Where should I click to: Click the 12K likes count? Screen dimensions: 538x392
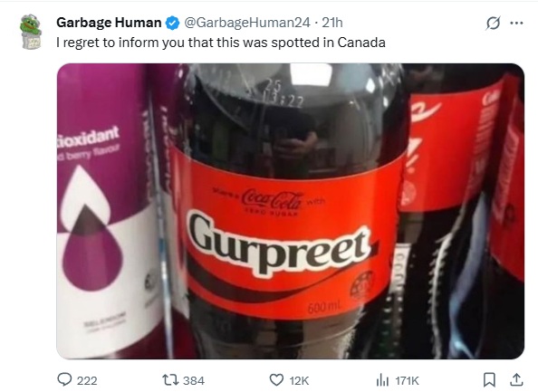click(x=299, y=380)
